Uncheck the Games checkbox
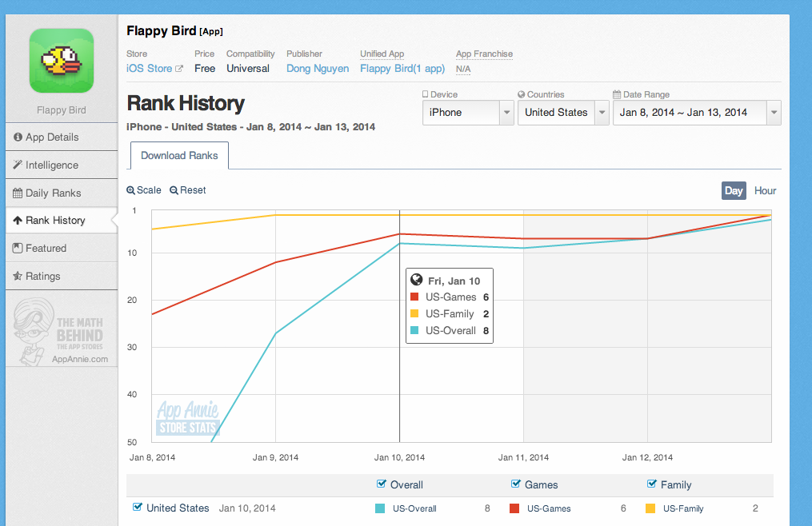 click(x=516, y=484)
